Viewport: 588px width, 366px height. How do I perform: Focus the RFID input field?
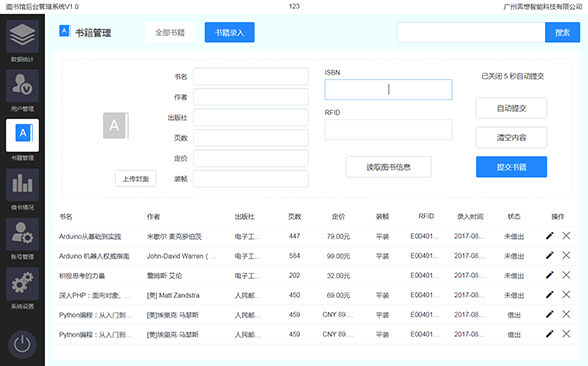pyautogui.click(x=388, y=129)
